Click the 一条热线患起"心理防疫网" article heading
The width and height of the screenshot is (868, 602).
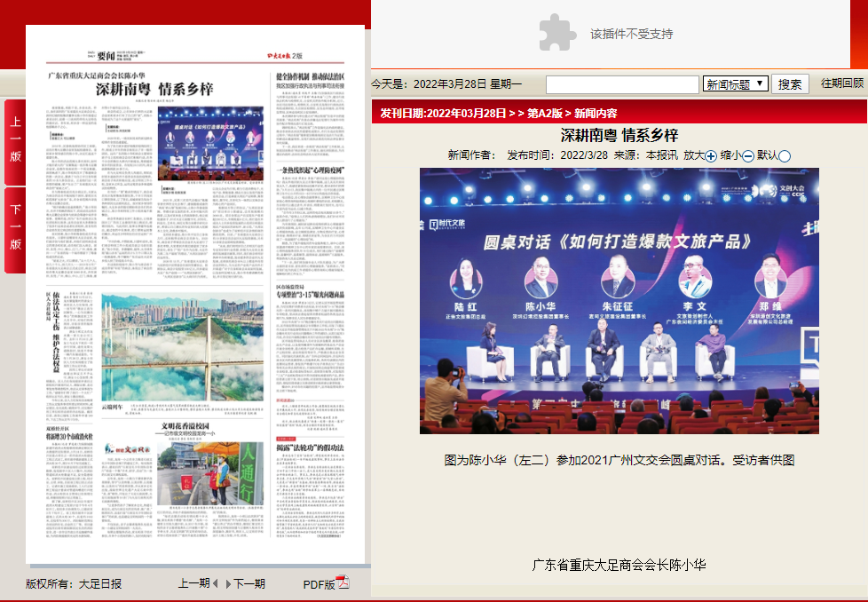(310, 170)
